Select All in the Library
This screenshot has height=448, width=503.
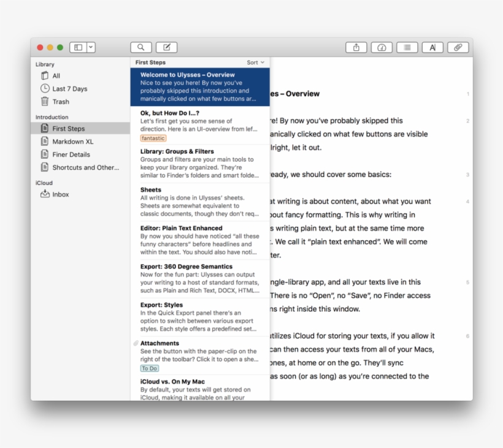click(x=56, y=76)
